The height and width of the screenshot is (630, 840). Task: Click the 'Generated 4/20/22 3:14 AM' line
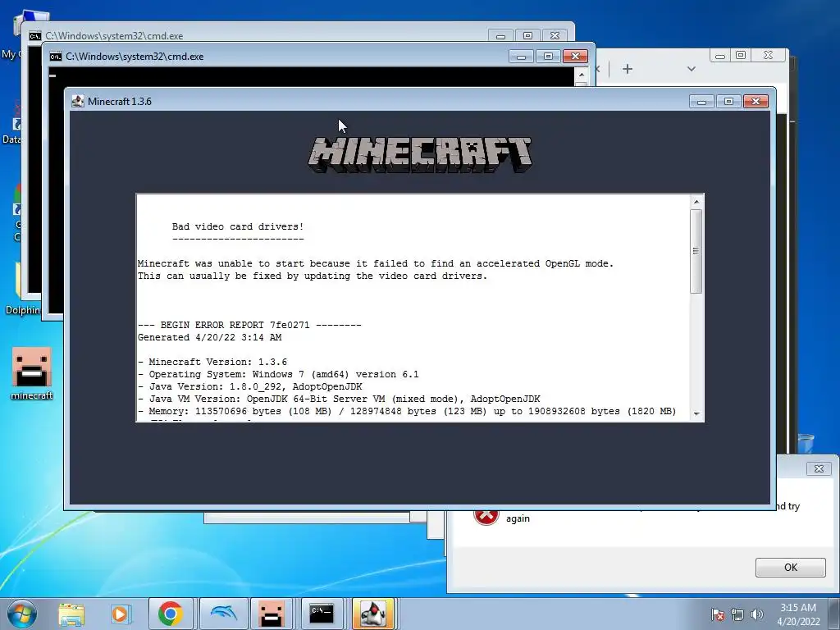click(209, 337)
